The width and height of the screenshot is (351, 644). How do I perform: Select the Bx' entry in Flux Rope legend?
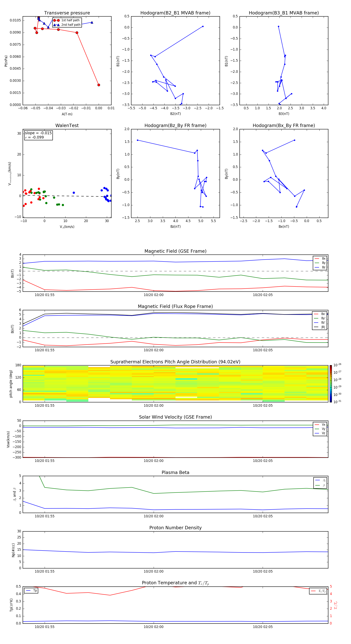(x=320, y=314)
